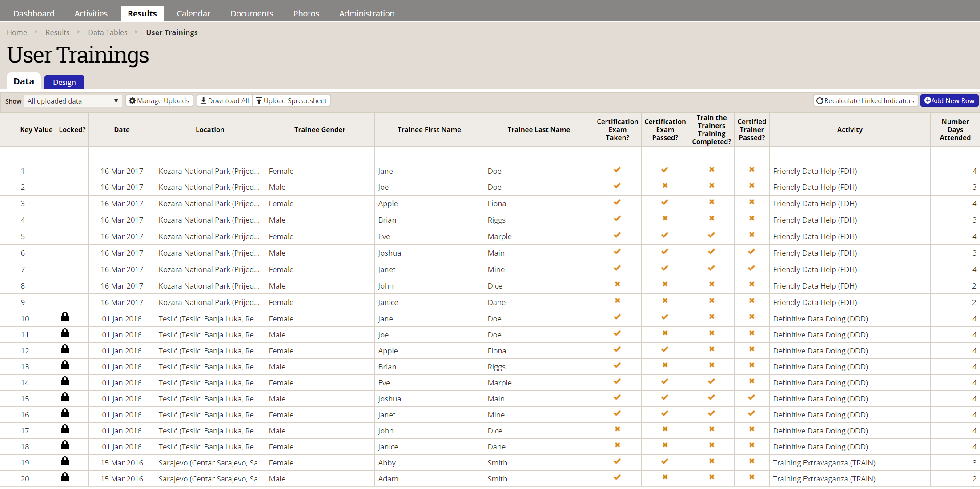Screen dimensions: 980x489
Task: Click the Recalculate Linked Indicators refresh icon
Action: coord(819,101)
